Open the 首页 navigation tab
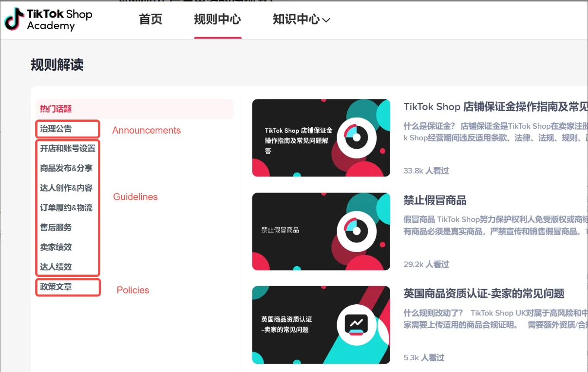This screenshot has width=588, height=372. point(151,20)
